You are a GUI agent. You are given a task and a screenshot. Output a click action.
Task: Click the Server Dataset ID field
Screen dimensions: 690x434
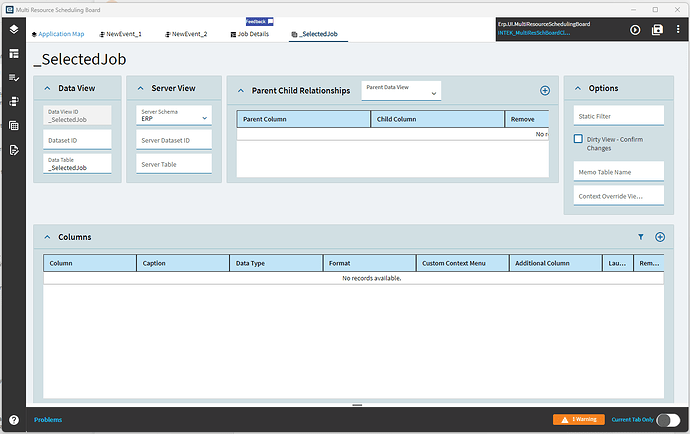click(174, 140)
